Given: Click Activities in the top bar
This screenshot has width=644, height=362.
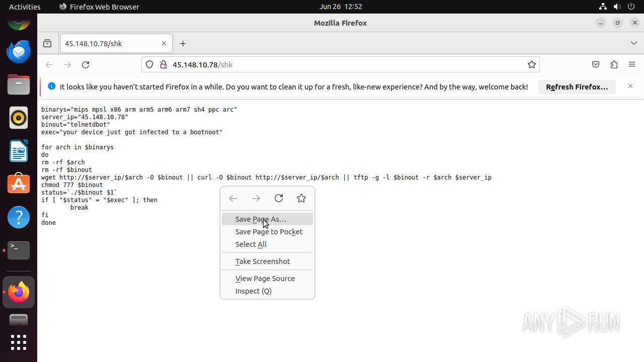Looking at the screenshot, I should pyautogui.click(x=25, y=7).
